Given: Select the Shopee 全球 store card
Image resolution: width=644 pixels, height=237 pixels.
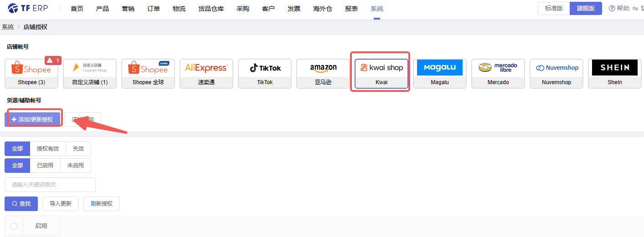Looking at the screenshot, I should coord(148,74).
